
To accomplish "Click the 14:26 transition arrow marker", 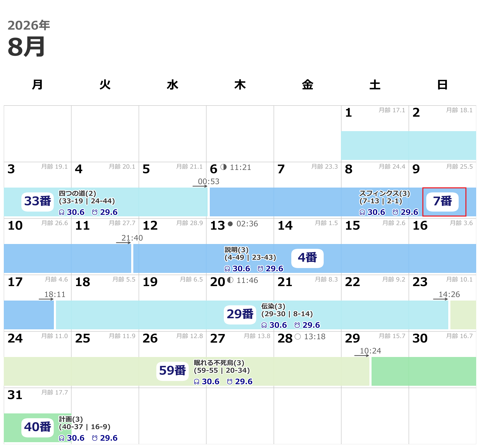I will (440, 299).
